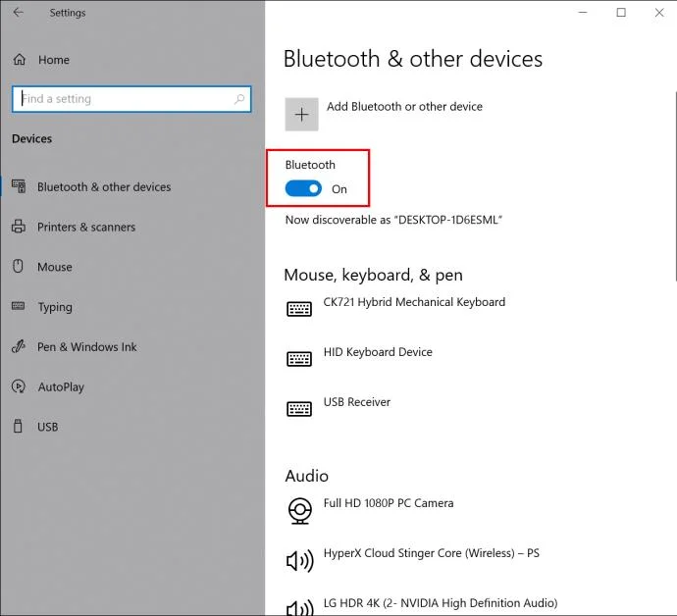677x616 pixels.
Task: Click the HyperX headset speaker icon
Action: tap(300, 561)
